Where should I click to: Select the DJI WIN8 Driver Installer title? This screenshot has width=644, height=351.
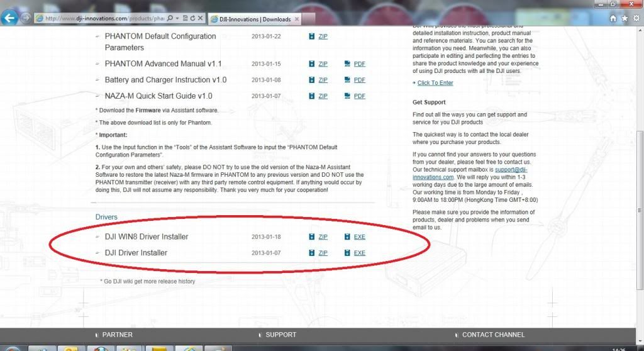146,237
